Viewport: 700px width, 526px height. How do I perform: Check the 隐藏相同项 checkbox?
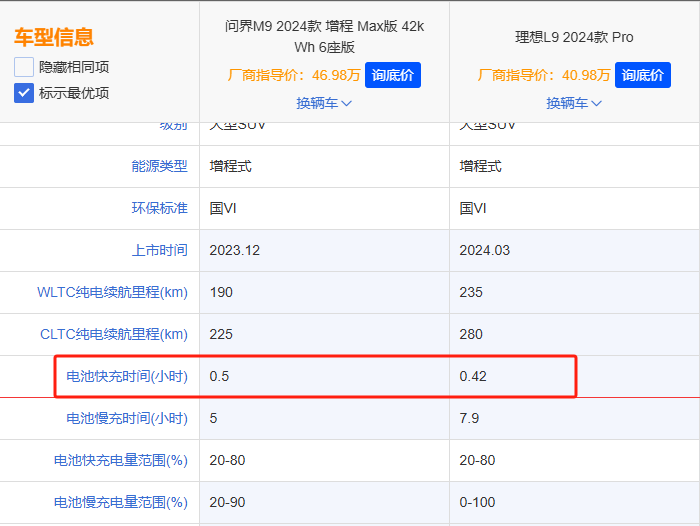click(24, 68)
